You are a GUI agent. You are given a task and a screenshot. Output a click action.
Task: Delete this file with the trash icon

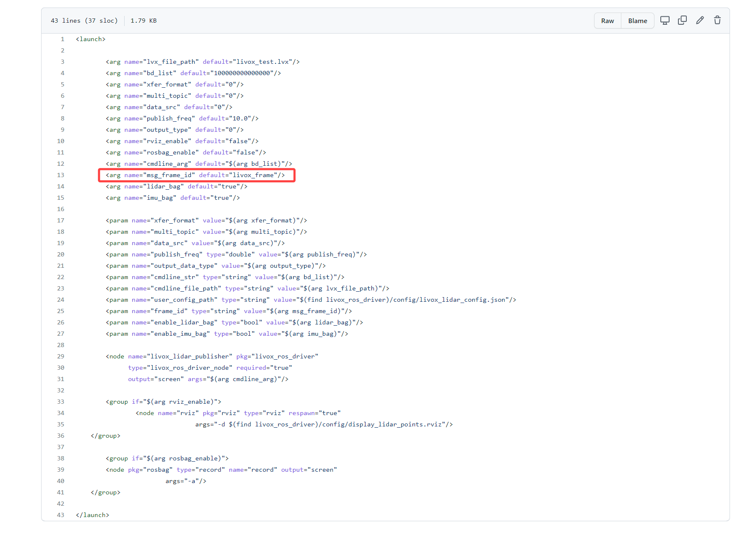click(x=717, y=21)
